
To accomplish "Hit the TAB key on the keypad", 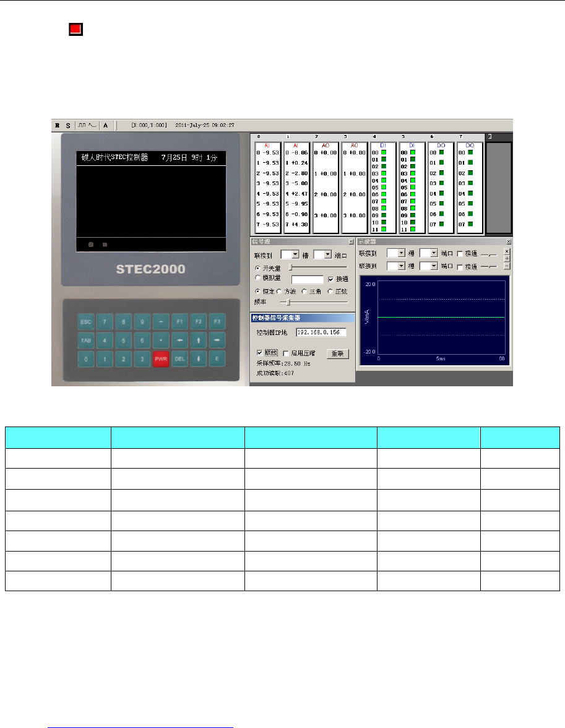I will click(86, 340).
